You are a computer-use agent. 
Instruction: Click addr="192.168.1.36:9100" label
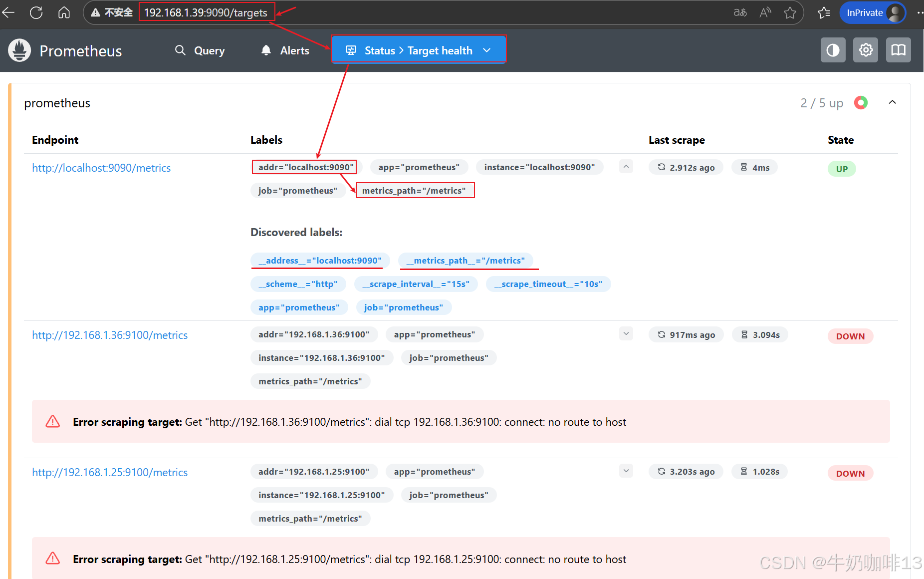click(x=314, y=334)
